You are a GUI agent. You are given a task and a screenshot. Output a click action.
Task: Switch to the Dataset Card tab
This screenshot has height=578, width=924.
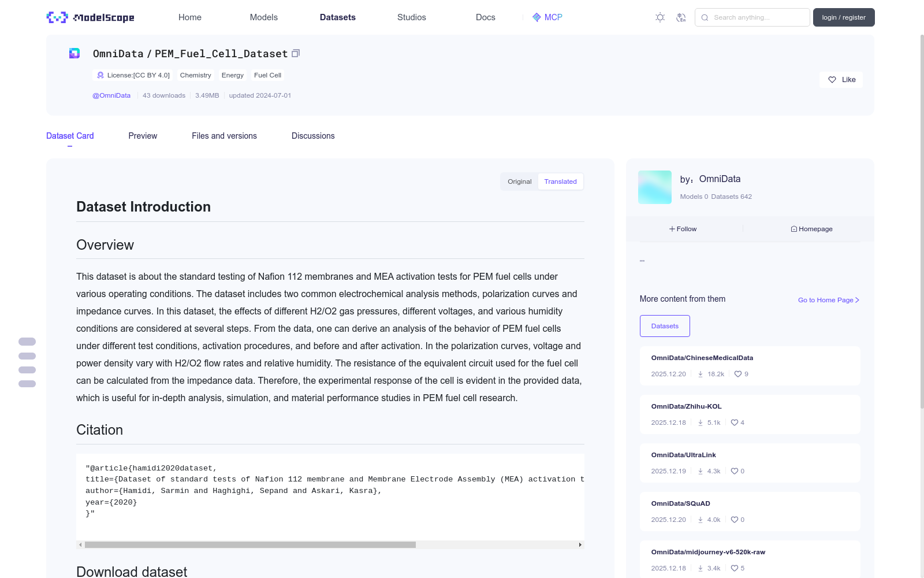coord(70,136)
